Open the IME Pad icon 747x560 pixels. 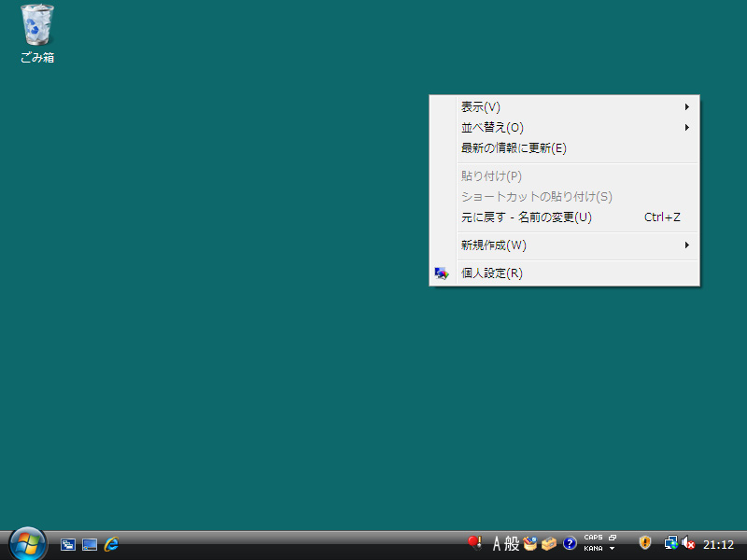point(529,543)
